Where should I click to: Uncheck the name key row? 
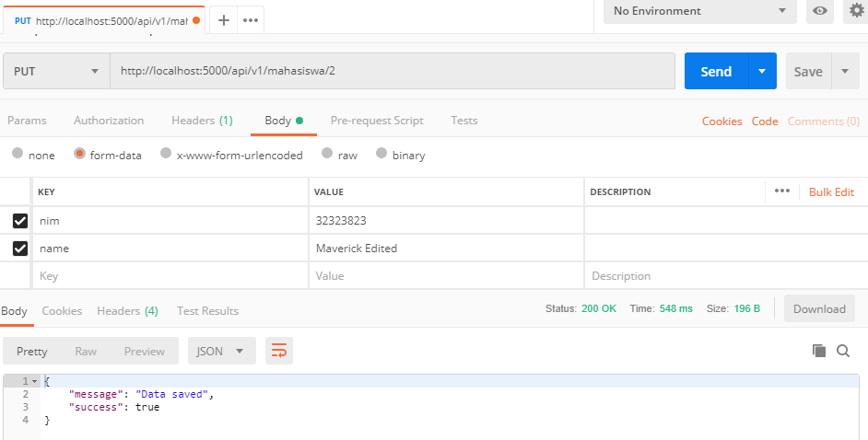click(20, 249)
